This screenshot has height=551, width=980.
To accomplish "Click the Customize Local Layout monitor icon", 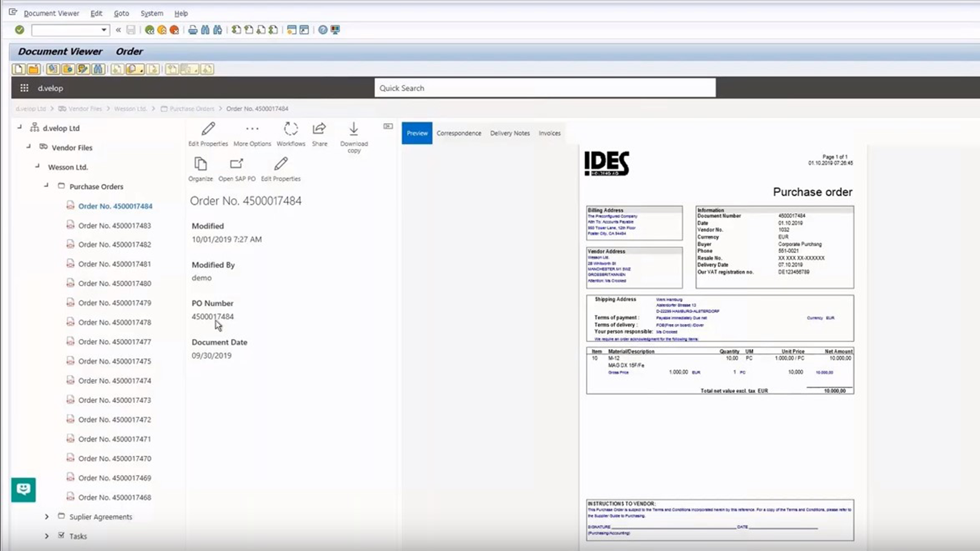I will [x=335, y=30].
